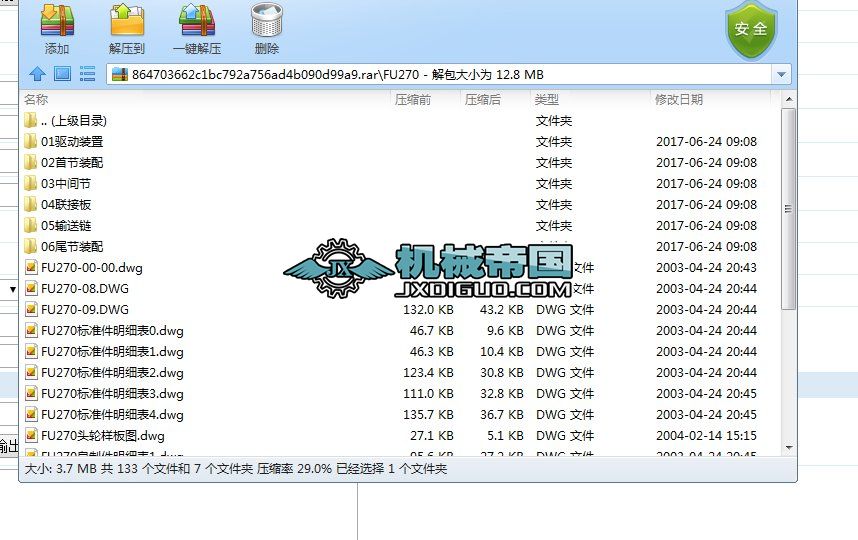Screen dimensions: 858x540
Task: Click the scrollbar up arrow
Action: tap(789, 100)
